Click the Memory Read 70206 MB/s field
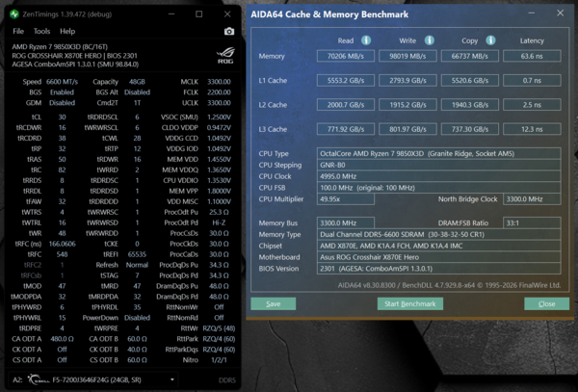578x392 pixels. (346, 56)
